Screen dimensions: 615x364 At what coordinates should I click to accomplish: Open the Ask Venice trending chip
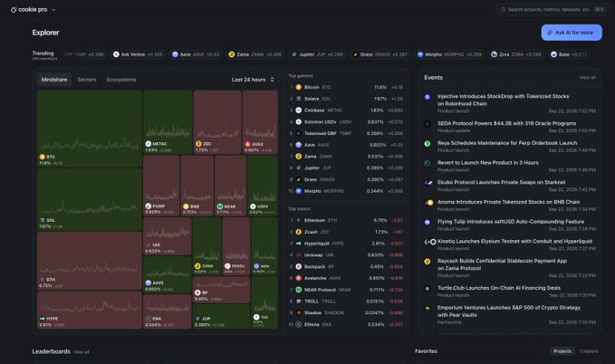pos(138,54)
